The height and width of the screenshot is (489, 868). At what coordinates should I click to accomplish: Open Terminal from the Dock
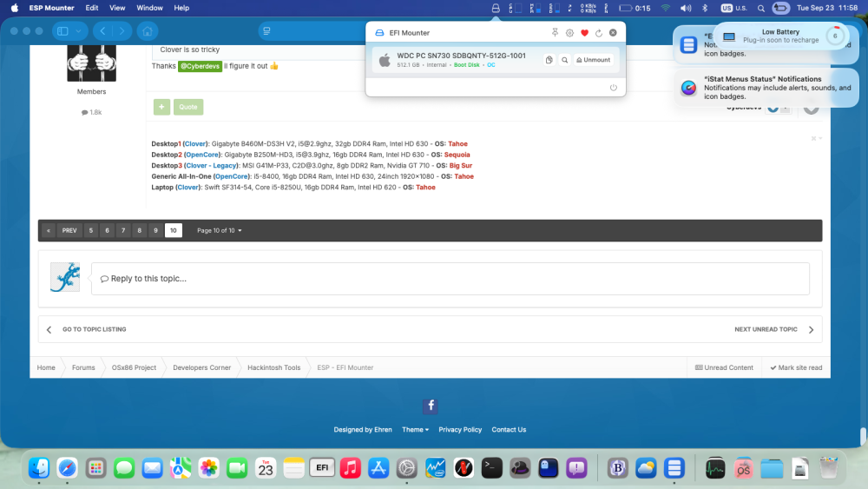point(491,468)
